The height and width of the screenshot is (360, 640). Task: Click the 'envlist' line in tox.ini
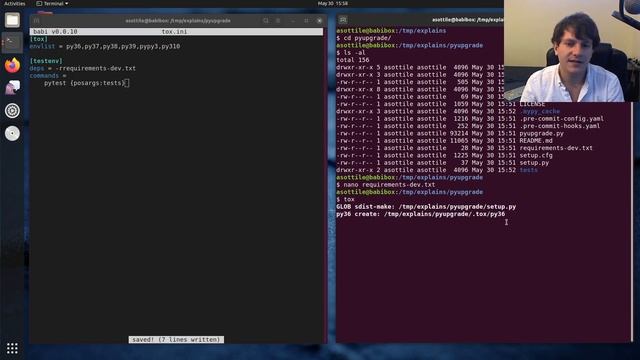click(x=105, y=47)
